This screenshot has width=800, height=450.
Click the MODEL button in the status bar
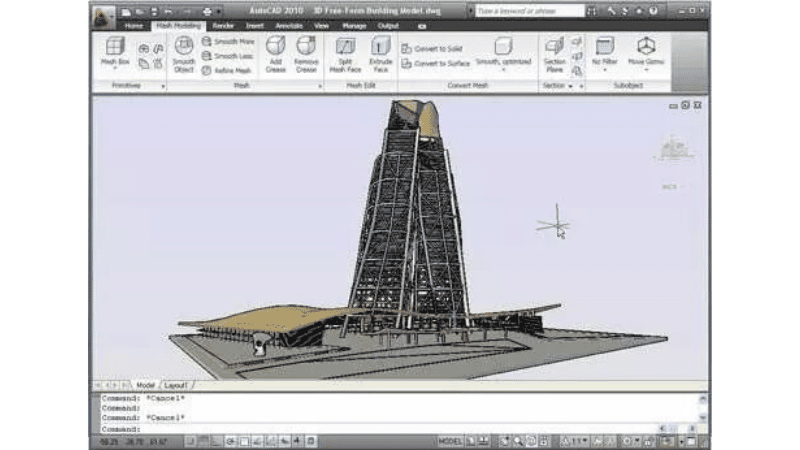click(450, 441)
